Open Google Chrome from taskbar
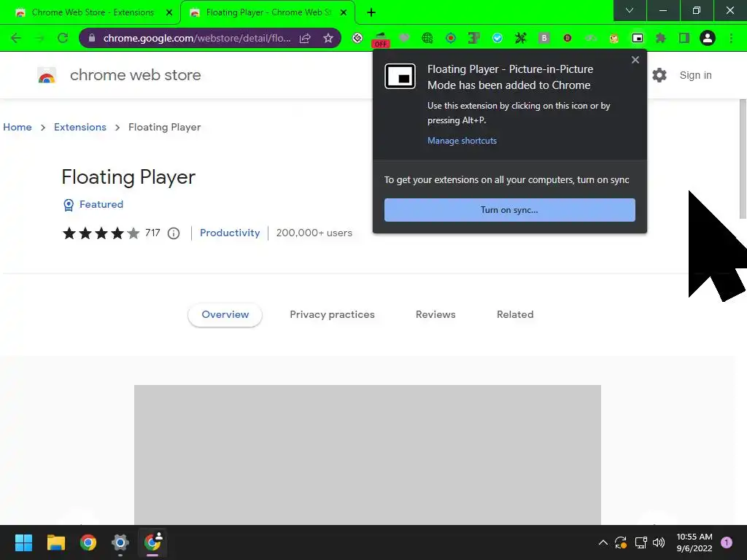The width and height of the screenshot is (747, 560). (x=88, y=542)
